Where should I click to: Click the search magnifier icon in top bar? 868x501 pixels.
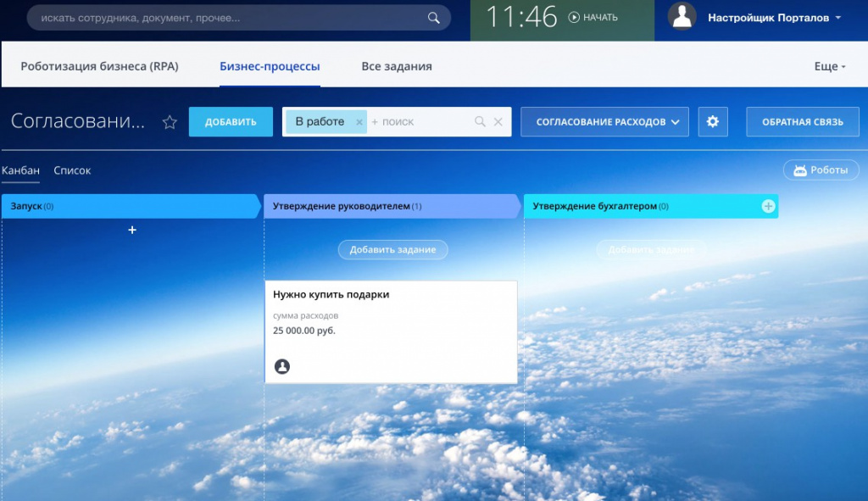[x=433, y=18]
